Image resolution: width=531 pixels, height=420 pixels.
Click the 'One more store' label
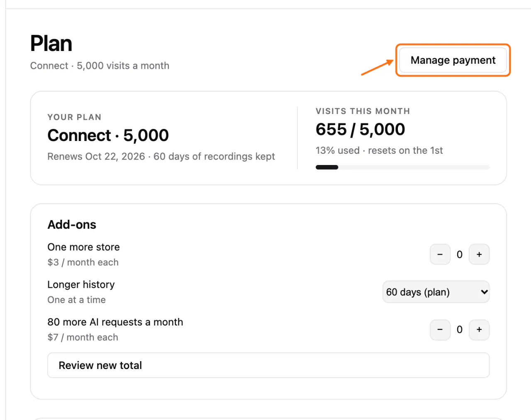[83, 247]
